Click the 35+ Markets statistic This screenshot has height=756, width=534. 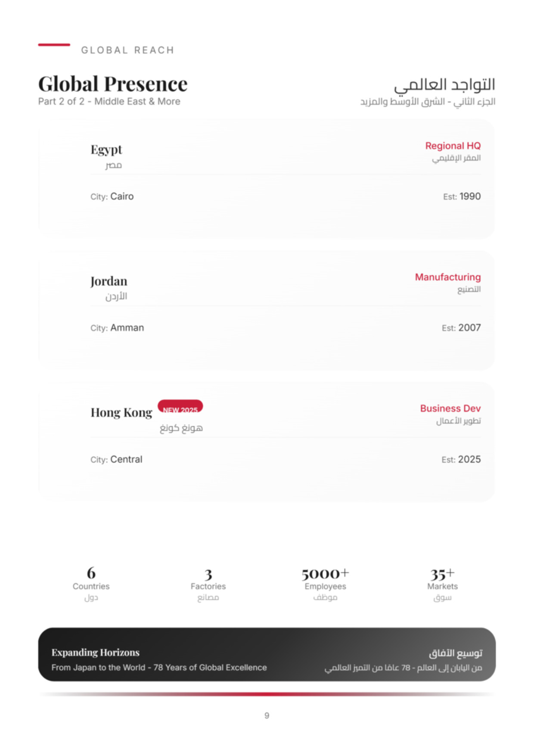(442, 580)
